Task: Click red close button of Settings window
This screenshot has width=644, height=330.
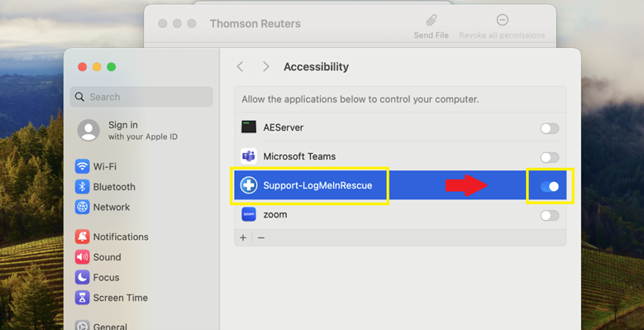Action: pos(82,67)
